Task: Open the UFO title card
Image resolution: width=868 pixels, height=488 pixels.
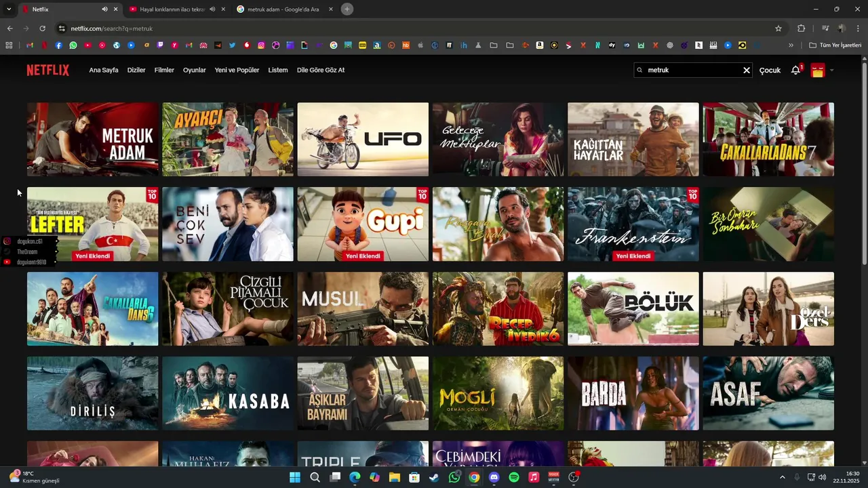Action: (x=363, y=140)
